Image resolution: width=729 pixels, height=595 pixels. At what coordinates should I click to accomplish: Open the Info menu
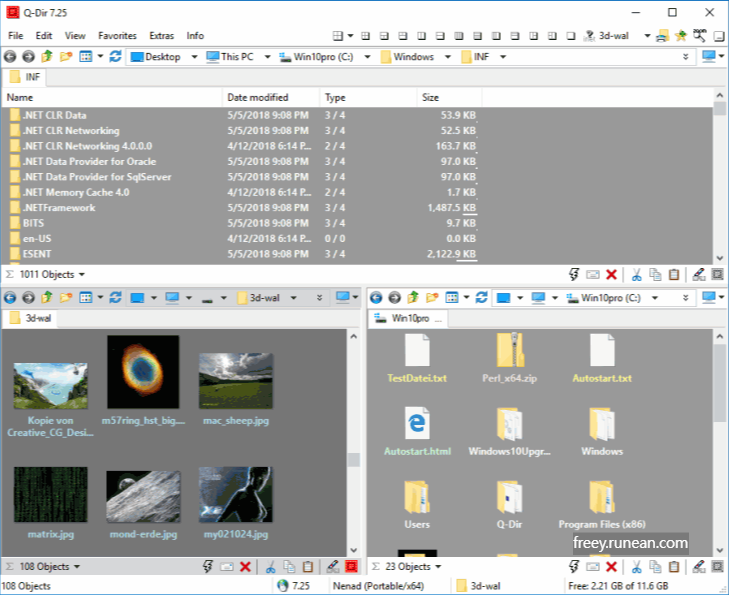coord(195,36)
